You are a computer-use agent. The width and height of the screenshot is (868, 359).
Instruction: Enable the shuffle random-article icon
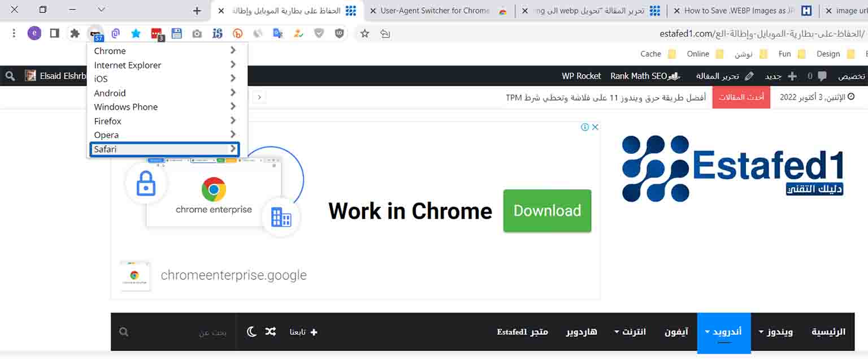click(x=268, y=331)
